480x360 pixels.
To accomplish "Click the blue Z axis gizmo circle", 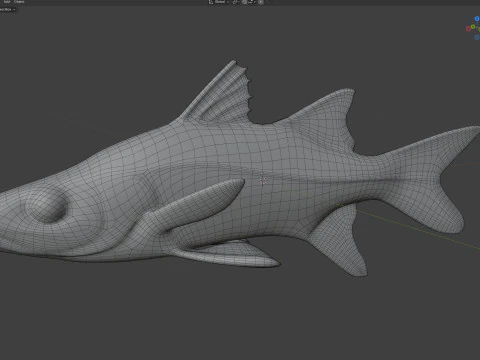I will (x=477, y=19).
